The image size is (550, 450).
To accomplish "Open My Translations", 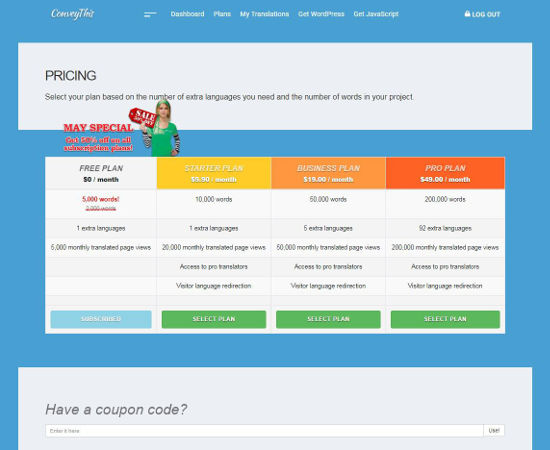I will click(x=264, y=14).
